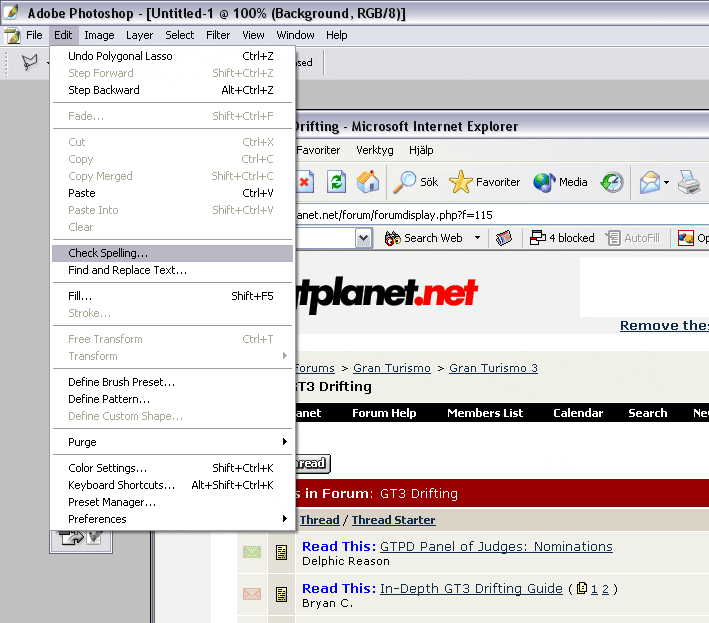
Task: Open the Filter menu
Action: (218, 35)
